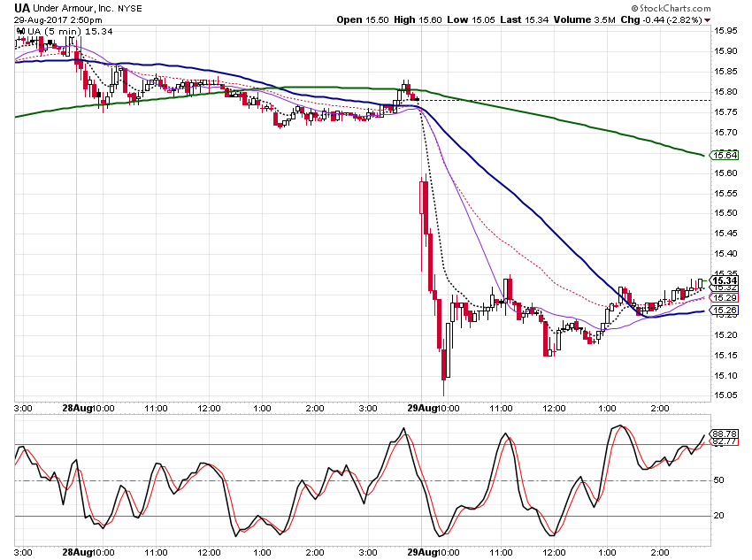Click the green 15.64 moving average price tag

(x=725, y=155)
